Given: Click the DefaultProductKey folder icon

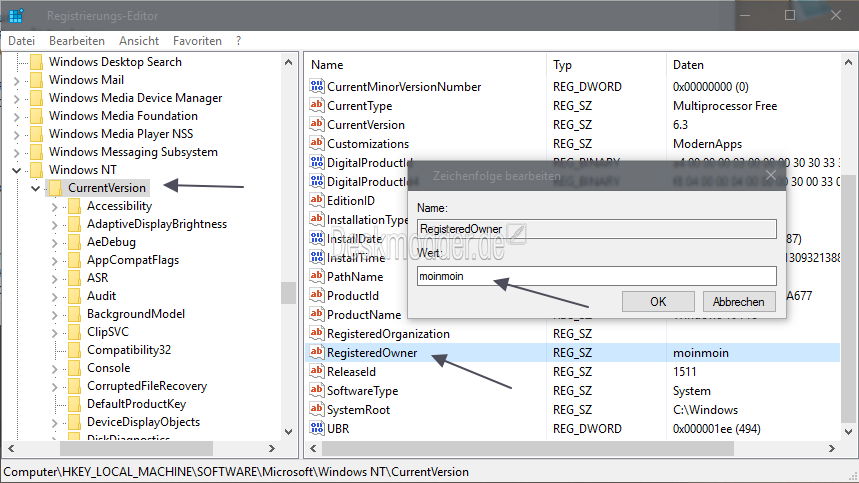Looking at the screenshot, I should [75, 404].
